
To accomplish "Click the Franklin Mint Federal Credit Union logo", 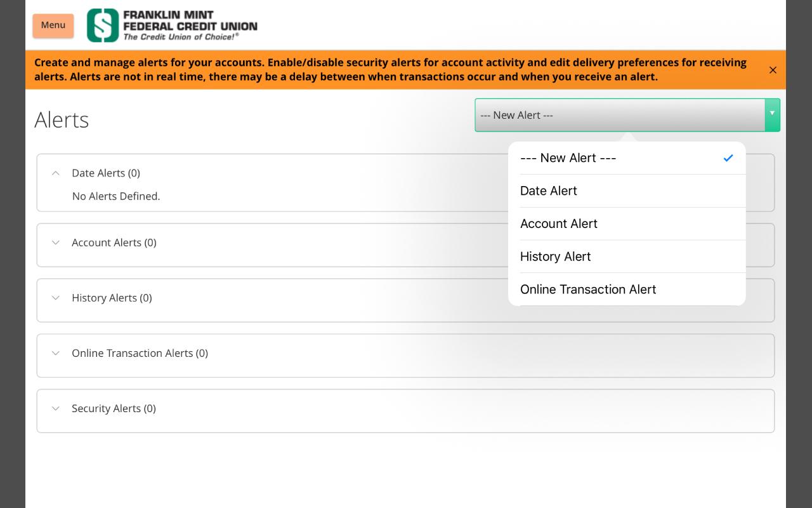I will point(172,25).
